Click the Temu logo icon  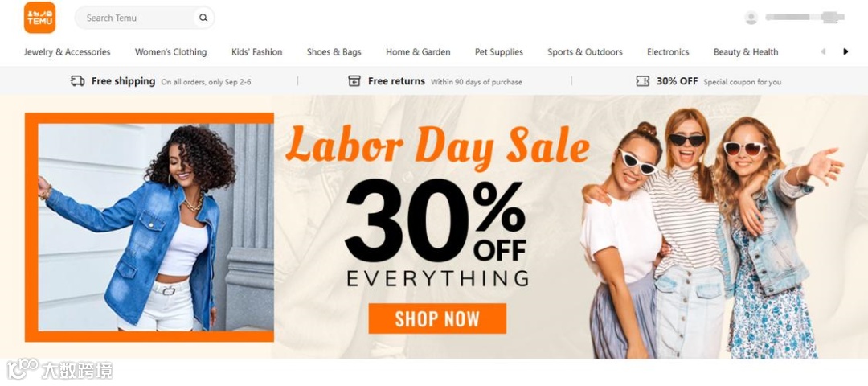pos(40,18)
